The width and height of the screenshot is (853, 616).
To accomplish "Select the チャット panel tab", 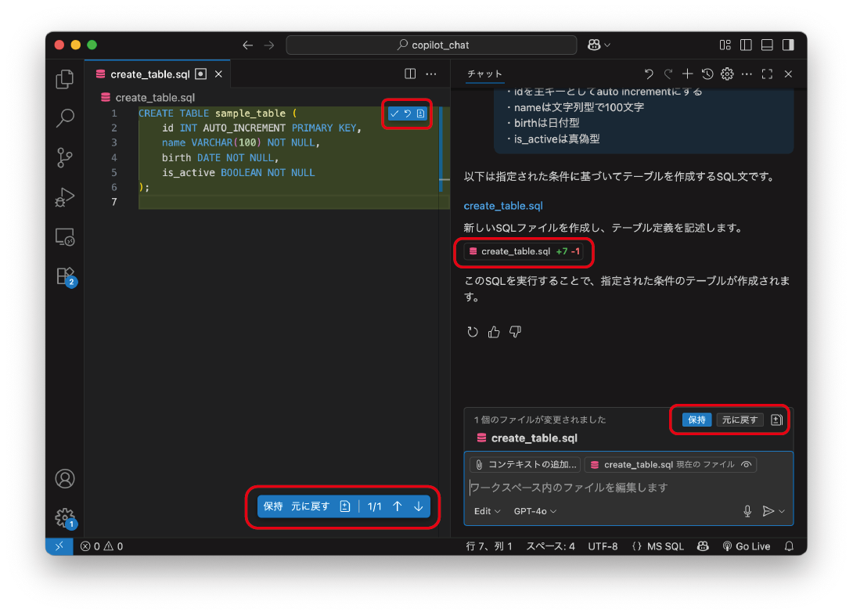I will click(484, 74).
